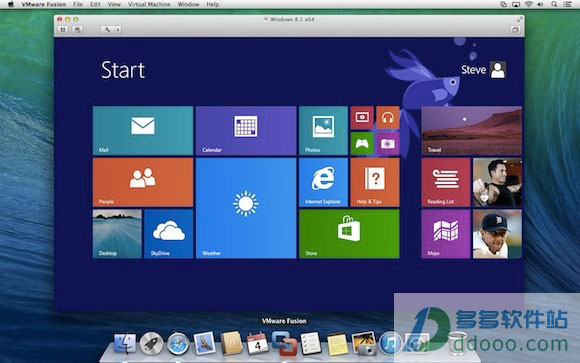580x363 pixels.
Task: Open the Help & Tips tile
Action: coord(375,182)
